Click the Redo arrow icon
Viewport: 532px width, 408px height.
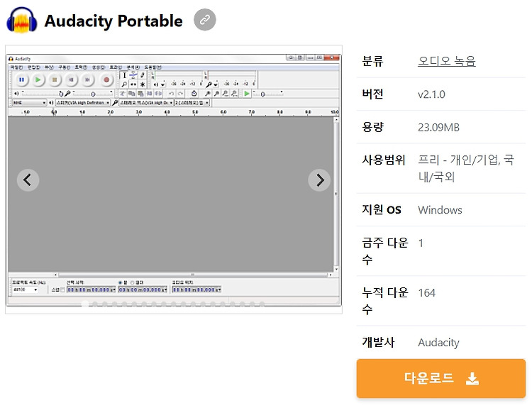pyautogui.click(x=180, y=94)
